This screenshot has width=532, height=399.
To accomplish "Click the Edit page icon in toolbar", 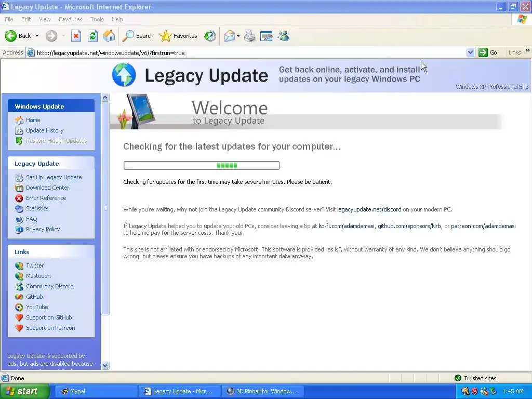I will click(x=267, y=36).
